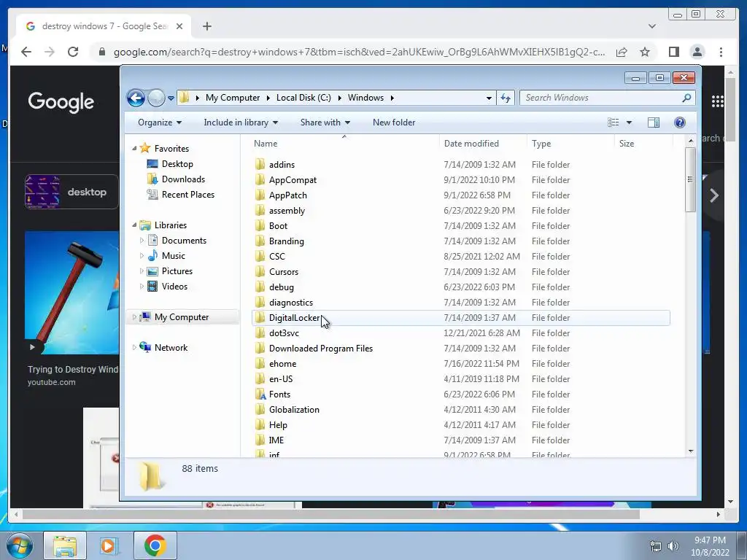Select the assembly folder icon
The width and height of the screenshot is (747, 560).
(x=260, y=210)
